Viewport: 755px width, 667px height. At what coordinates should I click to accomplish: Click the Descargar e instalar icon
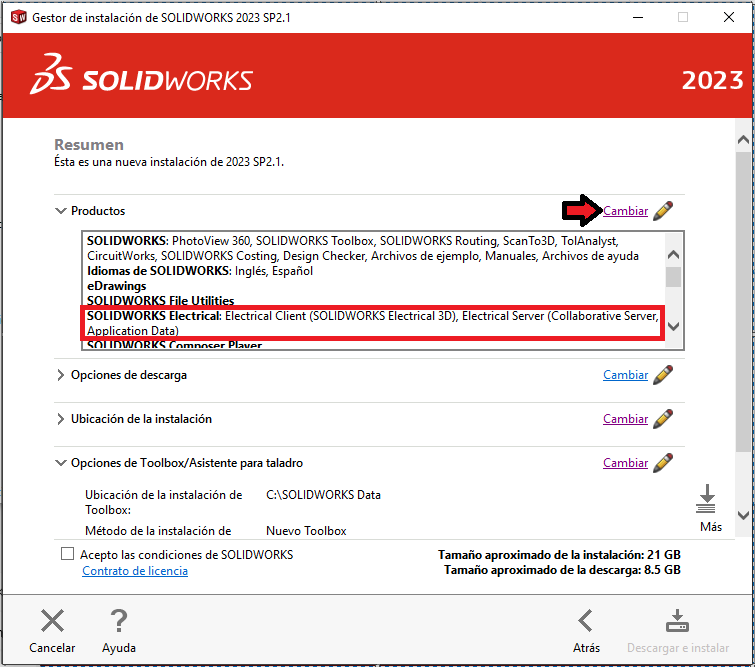(x=677, y=621)
